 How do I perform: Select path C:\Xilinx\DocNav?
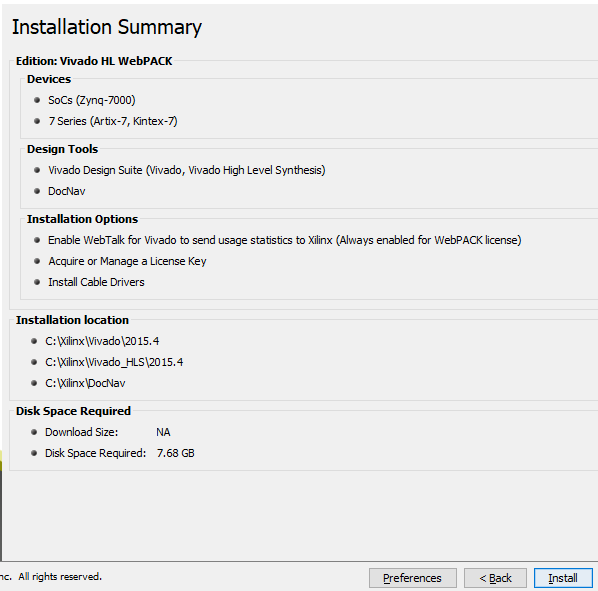tap(85, 383)
